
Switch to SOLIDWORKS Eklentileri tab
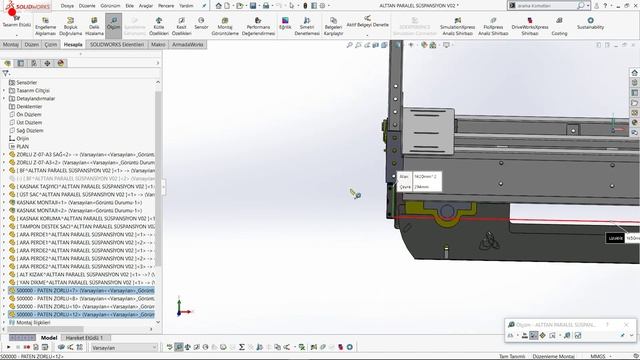click(x=117, y=44)
